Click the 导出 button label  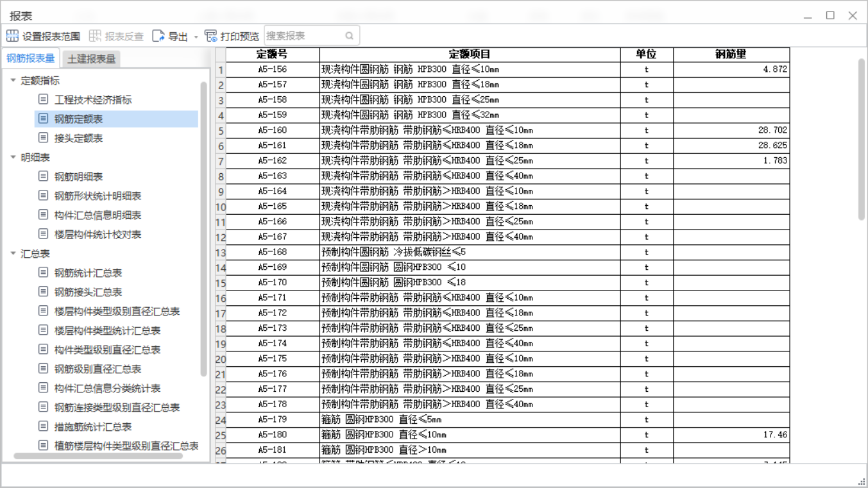point(178,37)
